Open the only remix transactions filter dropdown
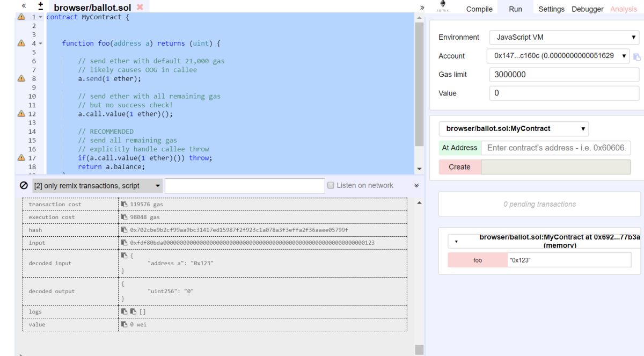 [97, 186]
